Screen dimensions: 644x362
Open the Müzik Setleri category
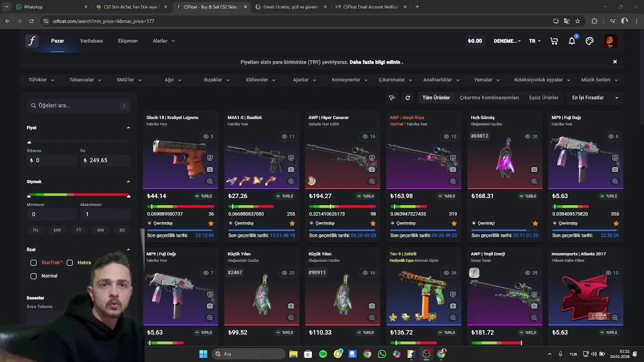tap(599, 80)
